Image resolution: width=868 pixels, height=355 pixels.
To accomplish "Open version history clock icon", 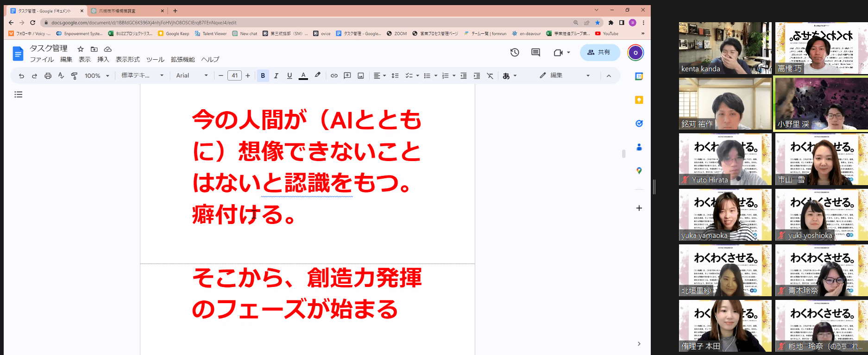I will click(x=515, y=53).
